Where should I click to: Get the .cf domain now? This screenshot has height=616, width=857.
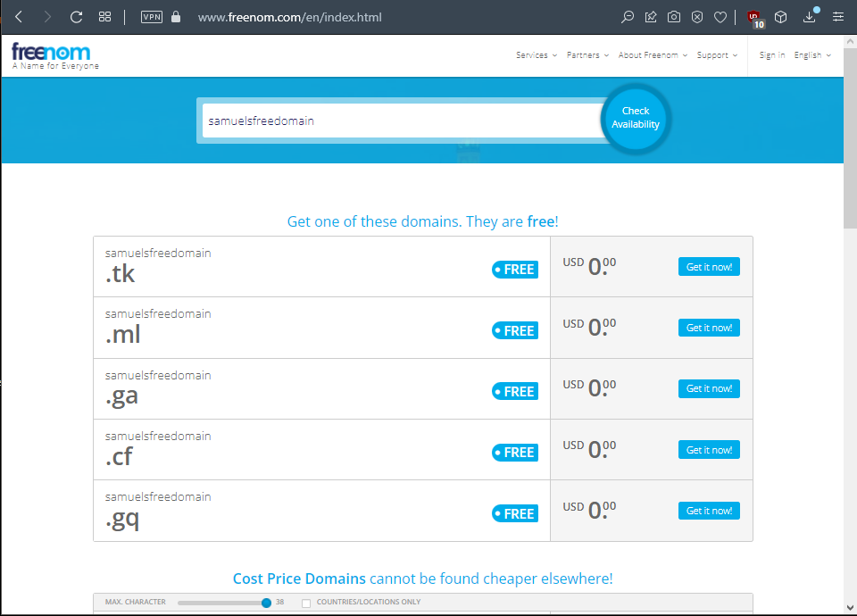pos(709,450)
